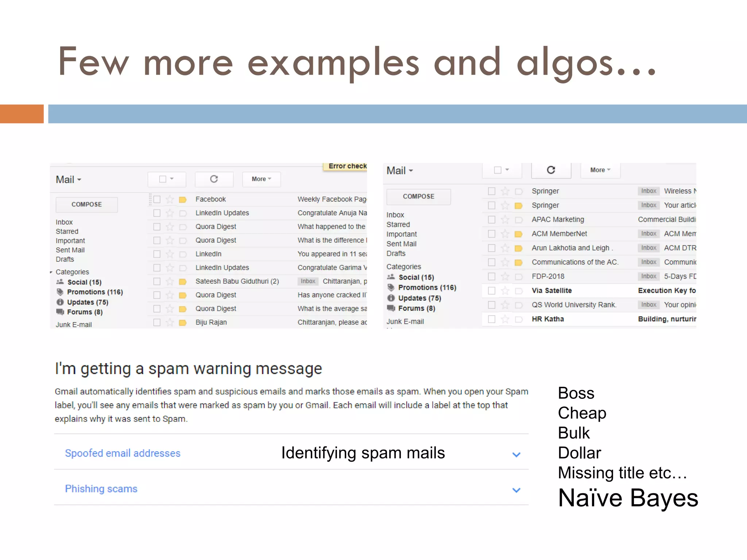The height and width of the screenshot is (560, 747).
Task: Check the HR Katha email checkbox
Action: tap(492, 319)
